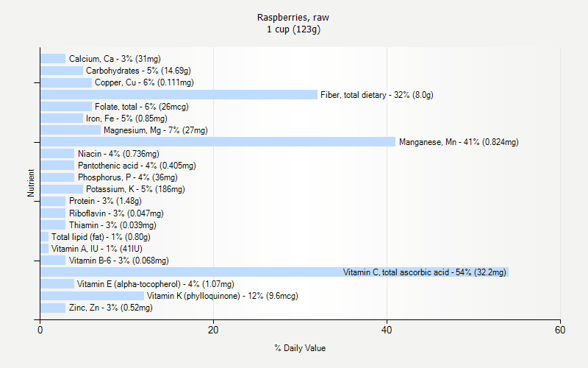Select the Folate, total - 6% (26mcg) label
588x368 pixels.
point(142,107)
